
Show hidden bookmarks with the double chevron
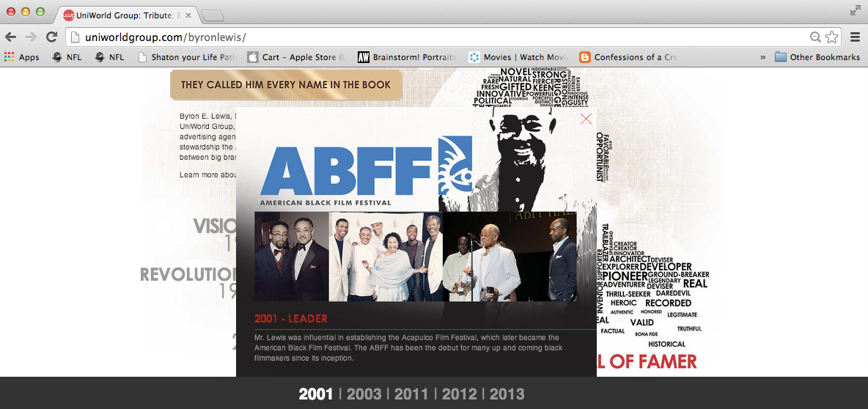coord(763,57)
